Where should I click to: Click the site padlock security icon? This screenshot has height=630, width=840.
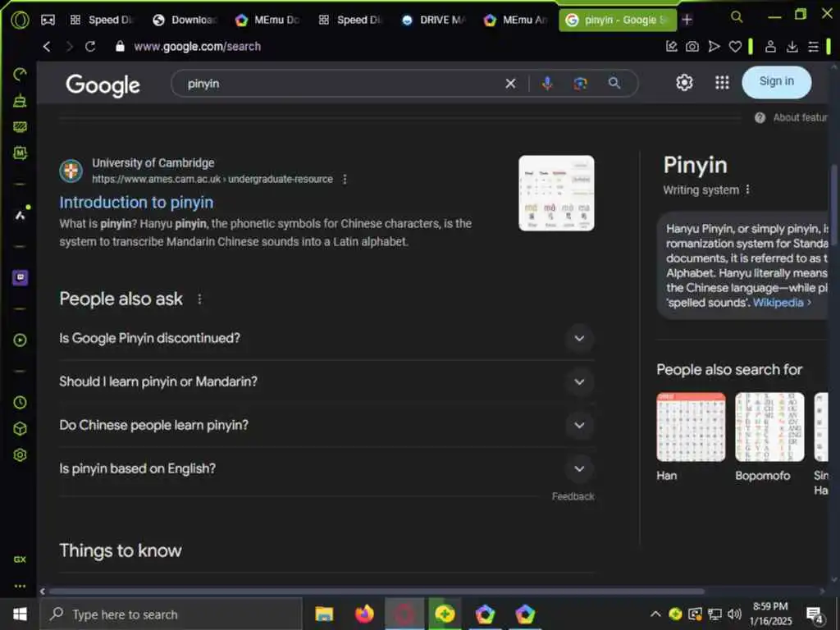point(120,47)
